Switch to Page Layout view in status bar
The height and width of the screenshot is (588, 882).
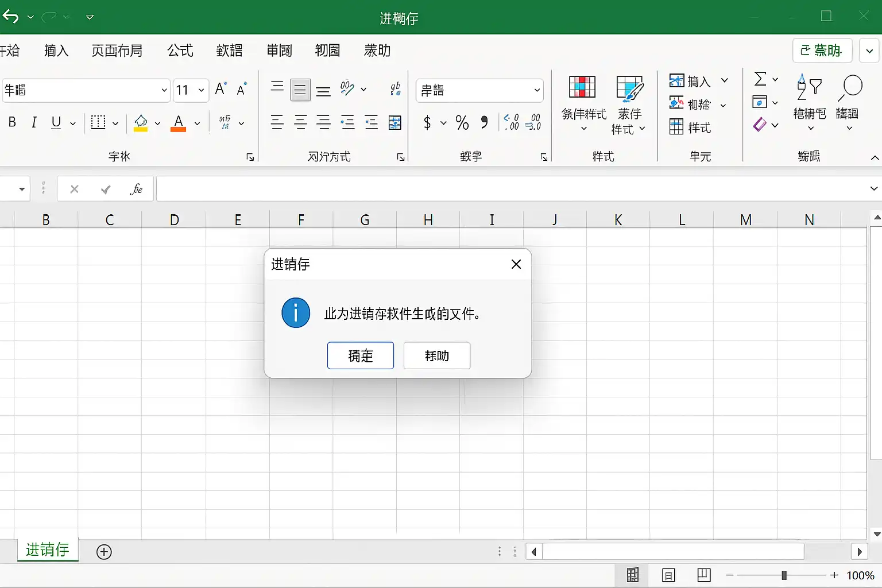668,575
